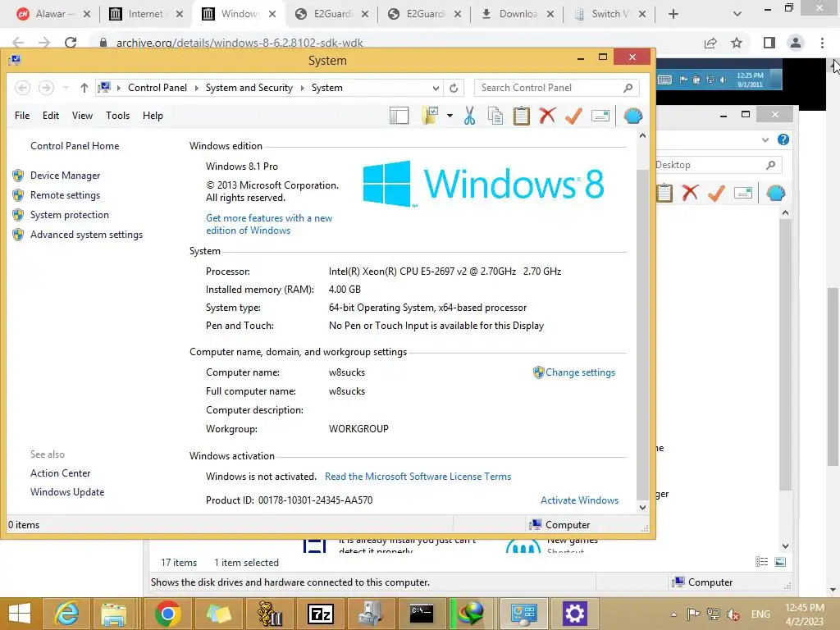
Task: Click the red X Delete icon in background window
Action: click(690, 193)
